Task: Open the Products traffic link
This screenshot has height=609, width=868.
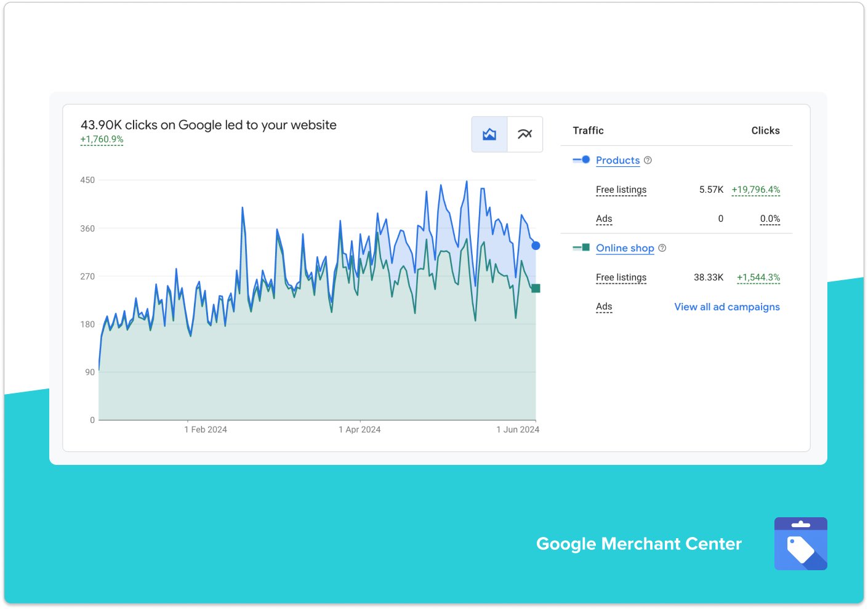Action: (617, 160)
